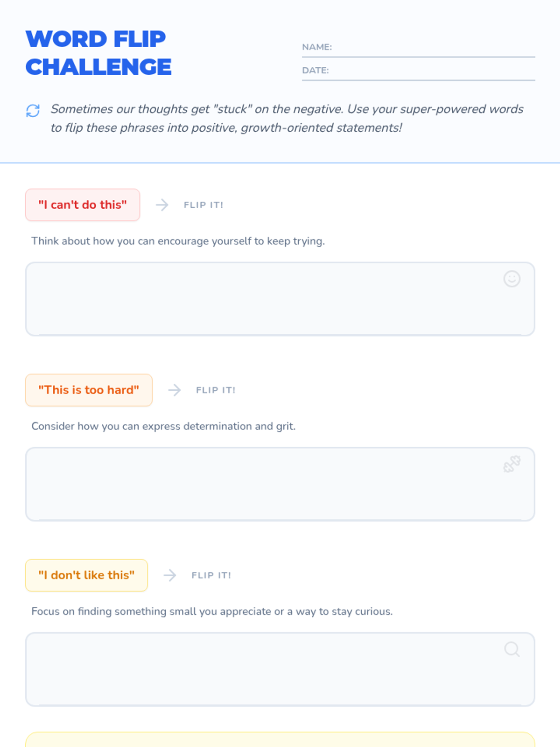Click the yellow box at the page bottom
This screenshot has height=747, width=560.
(x=280, y=740)
